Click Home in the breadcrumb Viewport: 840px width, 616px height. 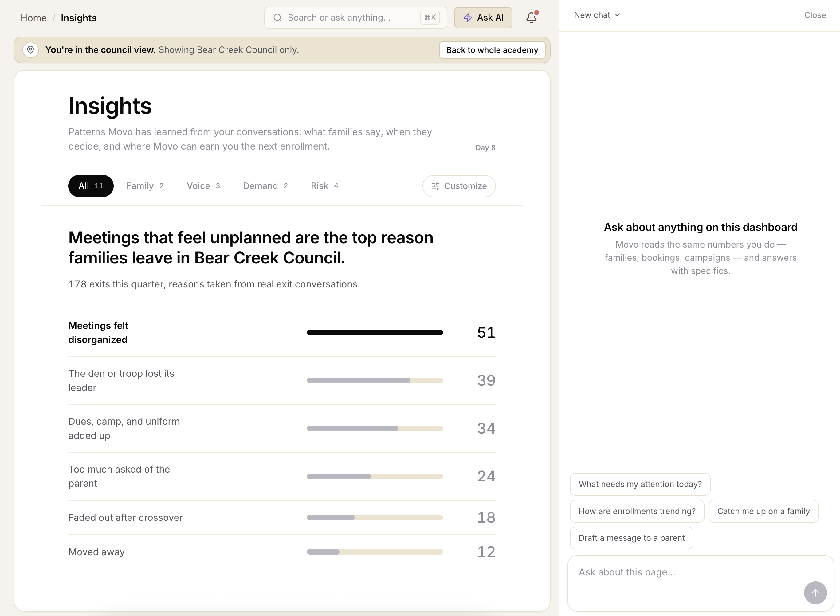tap(33, 18)
